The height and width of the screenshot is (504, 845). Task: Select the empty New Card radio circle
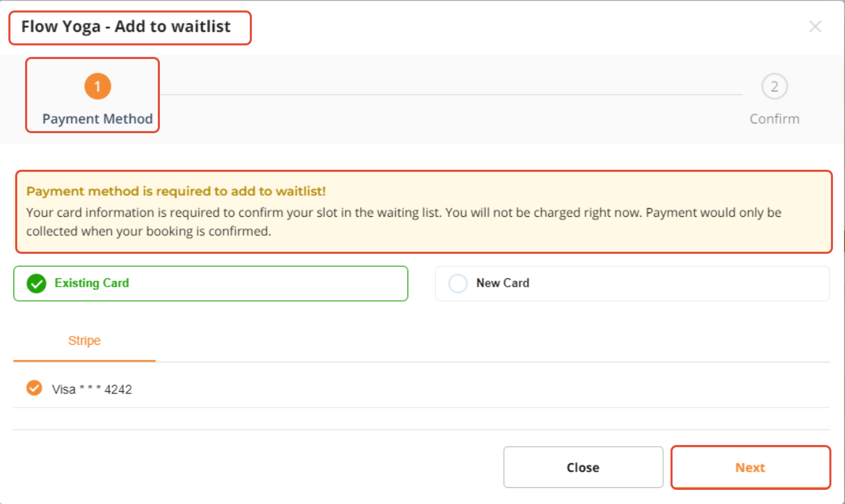tap(458, 284)
